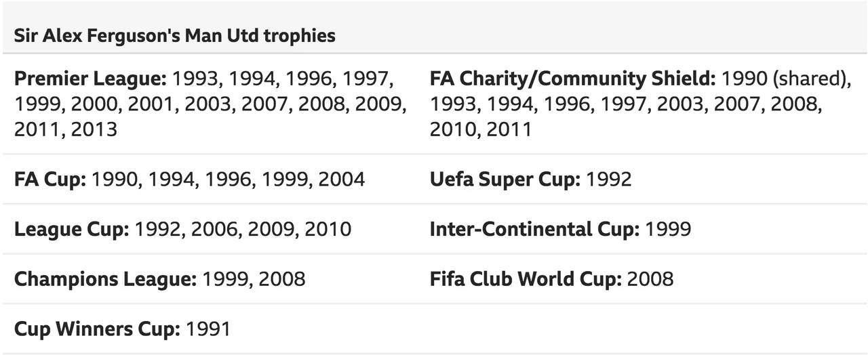Screen dimensions: 868x355
Task: Click the FA Charity/Community Shield label
Action: click(x=572, y=79)
